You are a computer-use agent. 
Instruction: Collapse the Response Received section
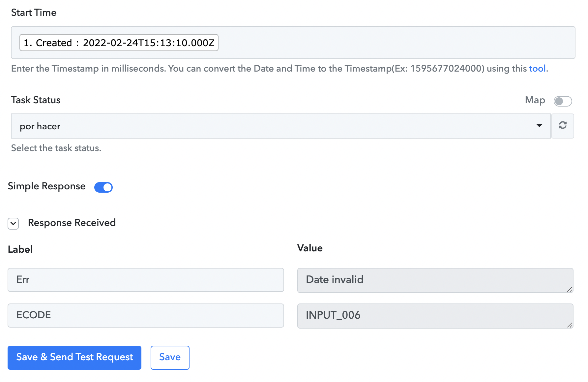click(13, 223)
